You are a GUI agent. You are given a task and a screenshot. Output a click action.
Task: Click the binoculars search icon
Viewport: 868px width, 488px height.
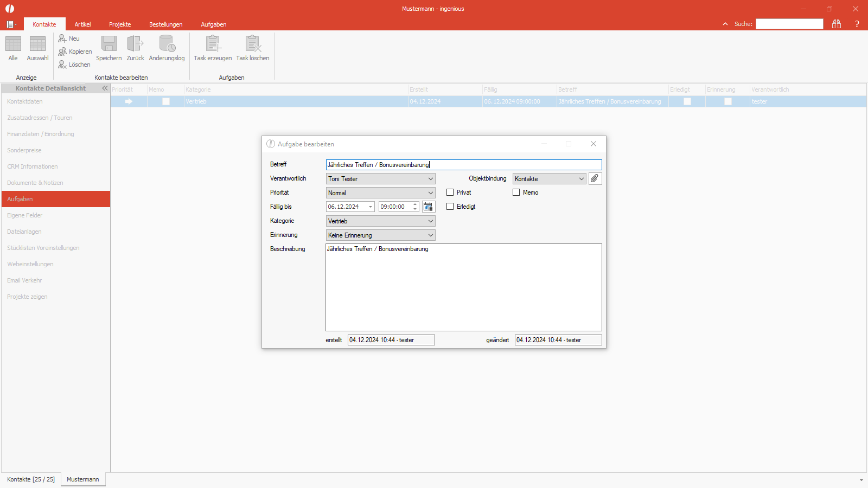837,24
